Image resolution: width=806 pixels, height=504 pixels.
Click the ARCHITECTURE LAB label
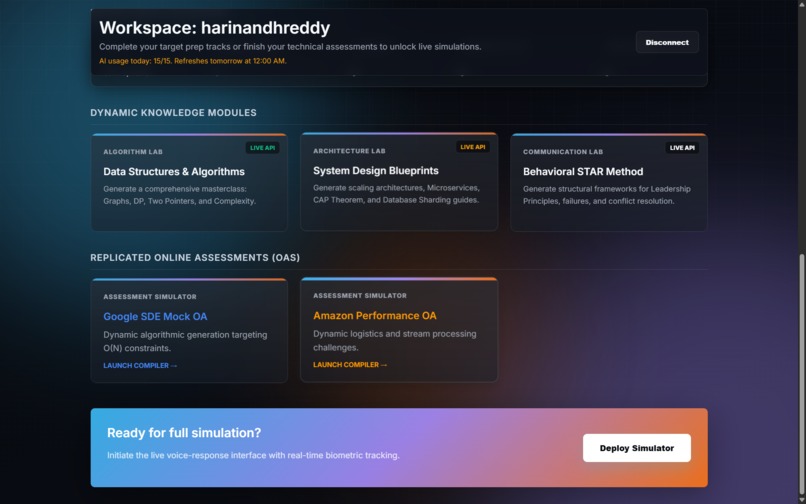(349, 151)
